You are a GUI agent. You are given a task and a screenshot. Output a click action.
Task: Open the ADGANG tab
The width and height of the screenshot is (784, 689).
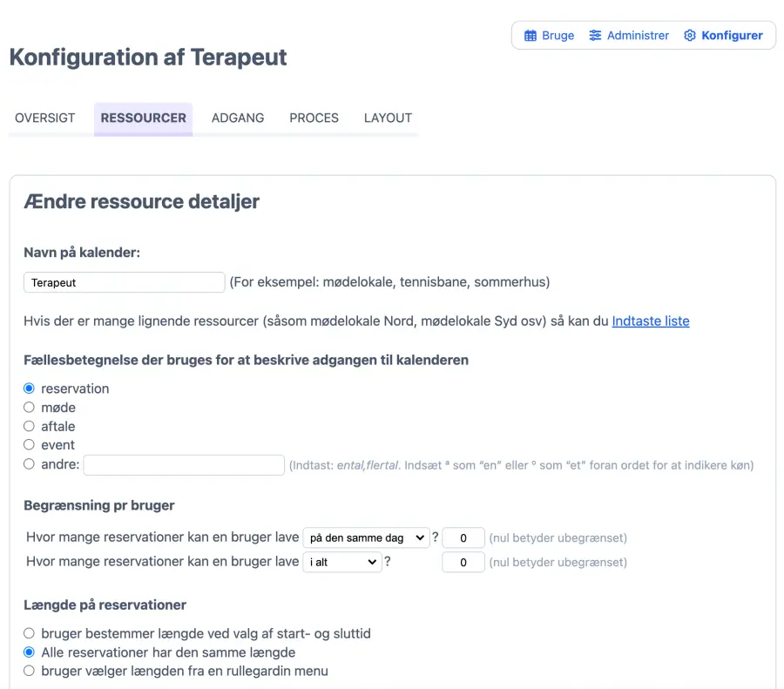pyautogui.click(x=238, y=118)
